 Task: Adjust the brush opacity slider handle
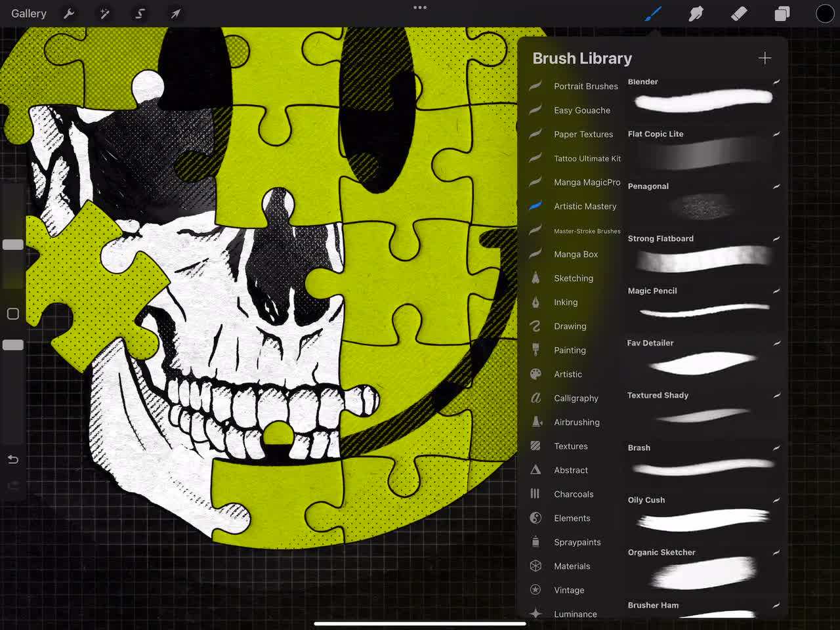click(x=13, y=345)
